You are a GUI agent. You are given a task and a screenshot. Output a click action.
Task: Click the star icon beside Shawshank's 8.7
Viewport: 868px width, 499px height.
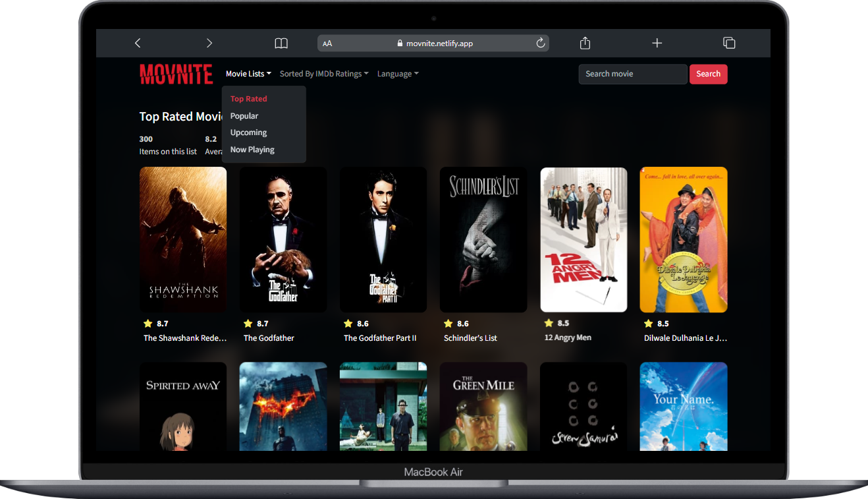coord(148,324)
